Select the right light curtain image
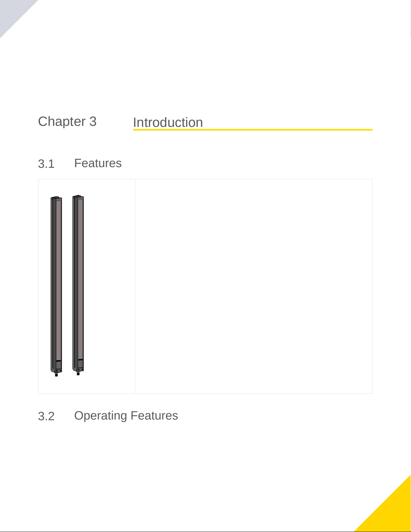The height and width of the screenshot is (532, 411). 78,285
